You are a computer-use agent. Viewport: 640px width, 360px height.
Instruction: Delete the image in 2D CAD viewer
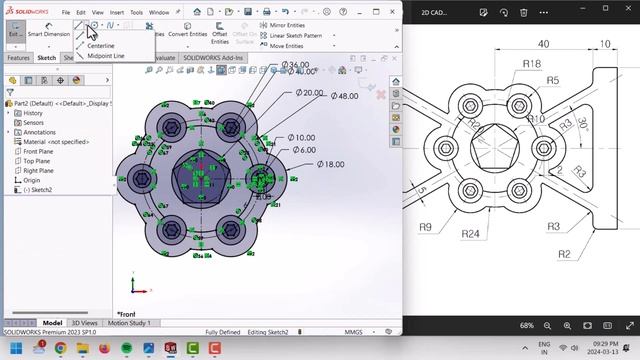524,13
